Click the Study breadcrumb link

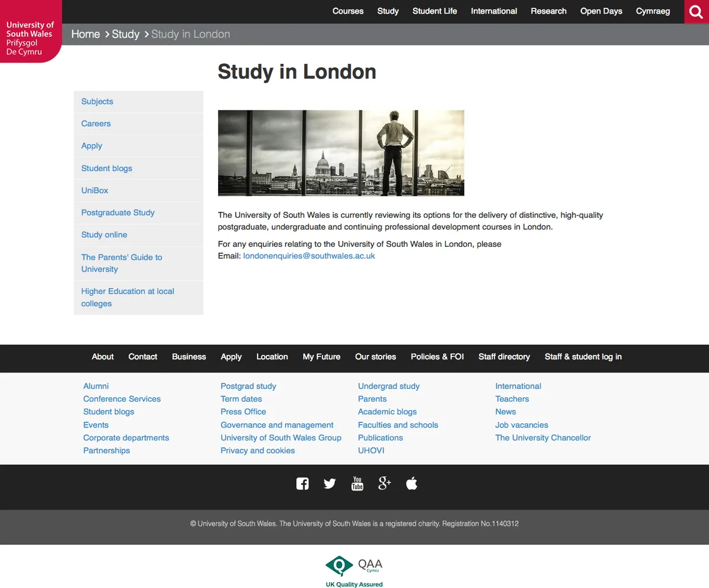(x=125, y=34)
